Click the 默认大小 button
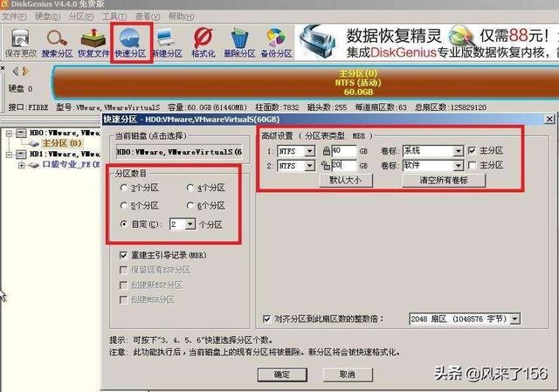 click(351, 180)
